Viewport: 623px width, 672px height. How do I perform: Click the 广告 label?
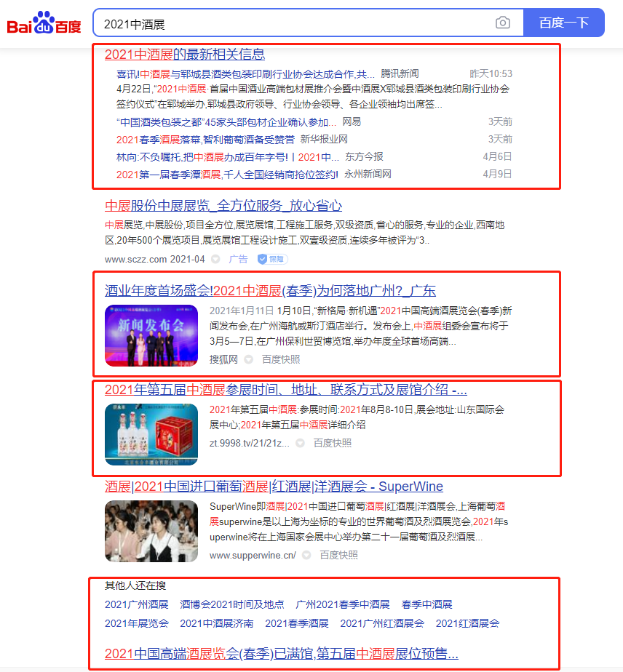pyautogui.click(x=238, y=260)
